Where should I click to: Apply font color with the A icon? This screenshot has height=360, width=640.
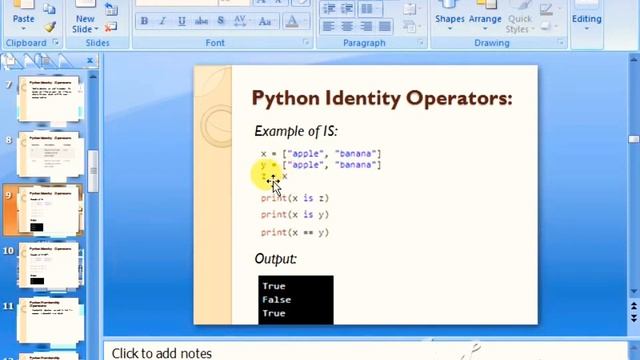[292, 21]
